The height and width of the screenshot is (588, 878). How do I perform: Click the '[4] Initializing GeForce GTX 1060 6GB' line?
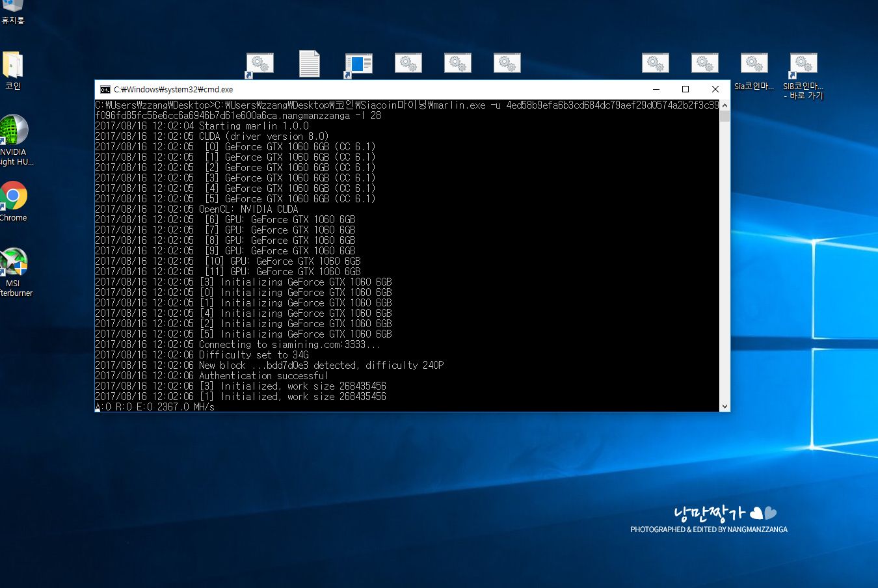(243, 314)
